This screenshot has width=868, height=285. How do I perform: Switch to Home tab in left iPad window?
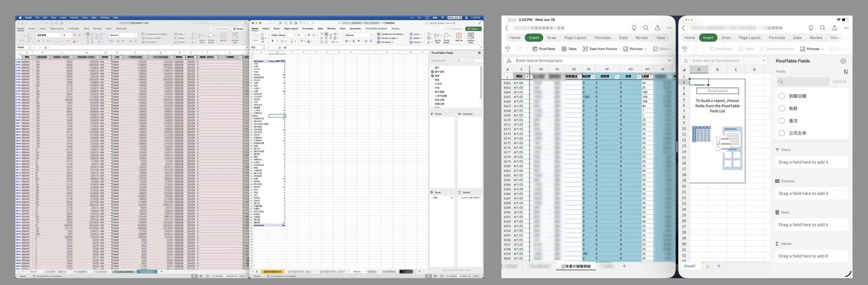515,38
